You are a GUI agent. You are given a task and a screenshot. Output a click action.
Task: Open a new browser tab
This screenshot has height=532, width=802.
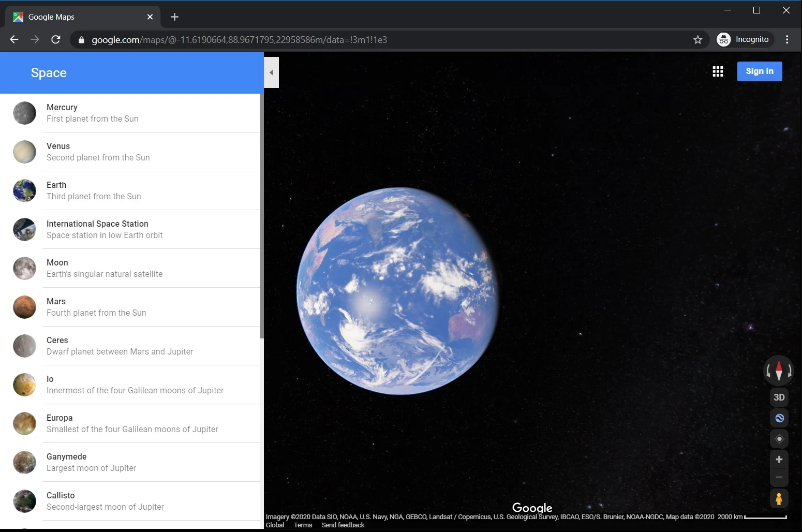[174, 17]
